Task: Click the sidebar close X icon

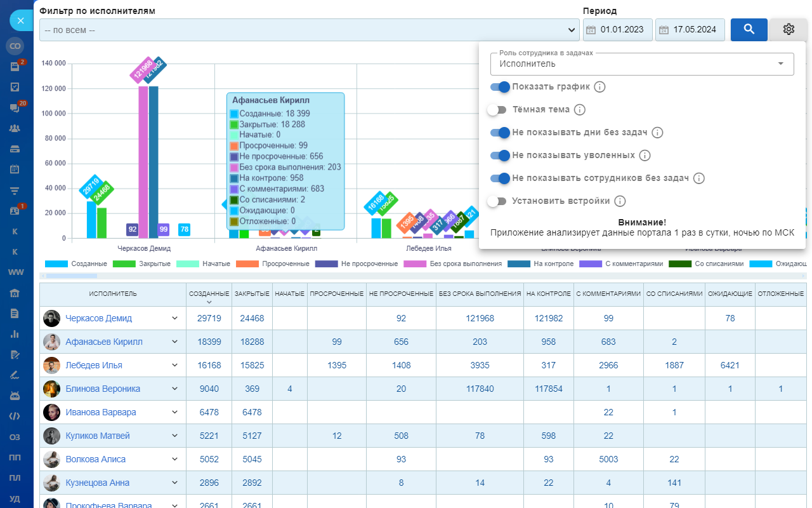Action: [x=20, y=20]
